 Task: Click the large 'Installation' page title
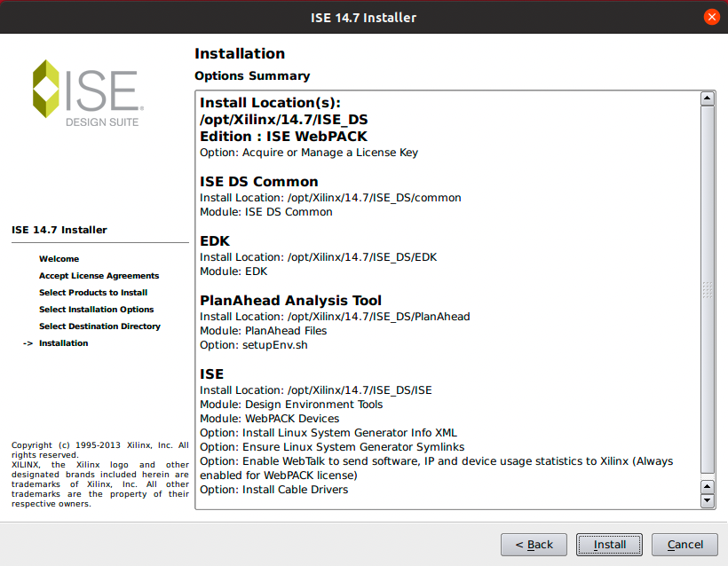[240, 54]
